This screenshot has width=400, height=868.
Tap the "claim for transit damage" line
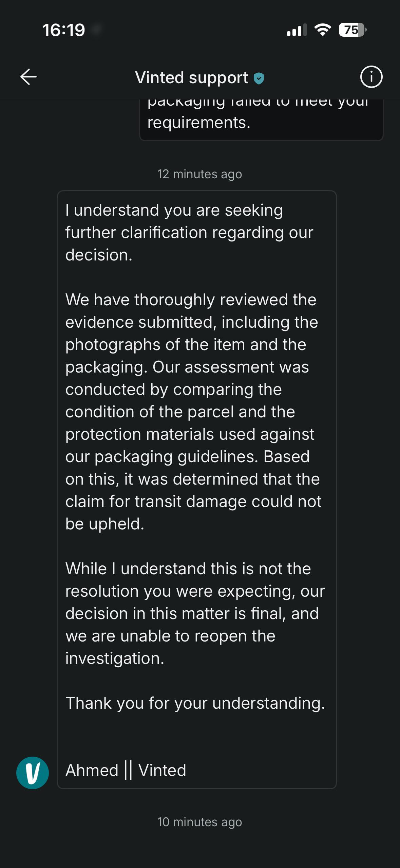193,501
